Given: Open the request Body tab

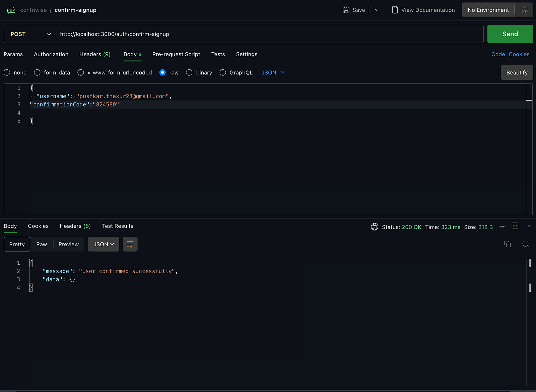Looking at the screenshot, I should click(132, 54).
